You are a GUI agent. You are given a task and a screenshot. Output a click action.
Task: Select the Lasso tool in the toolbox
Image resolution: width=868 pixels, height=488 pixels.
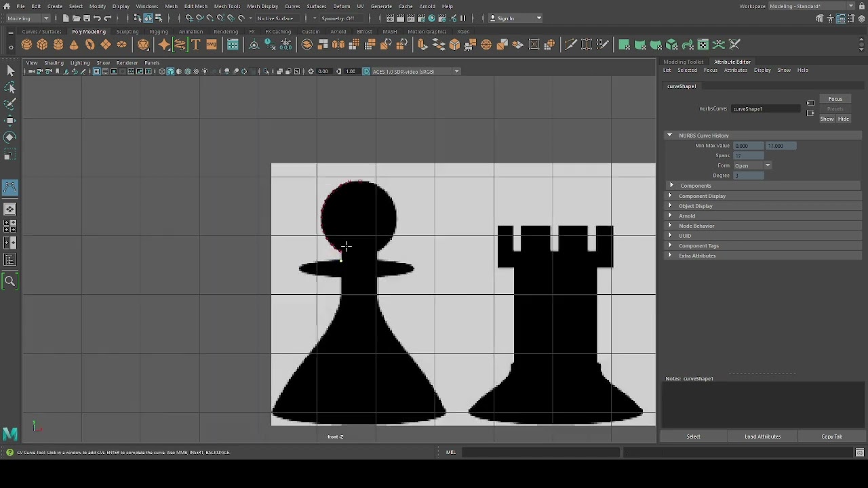pyautogui.click(x=10, y=87)
